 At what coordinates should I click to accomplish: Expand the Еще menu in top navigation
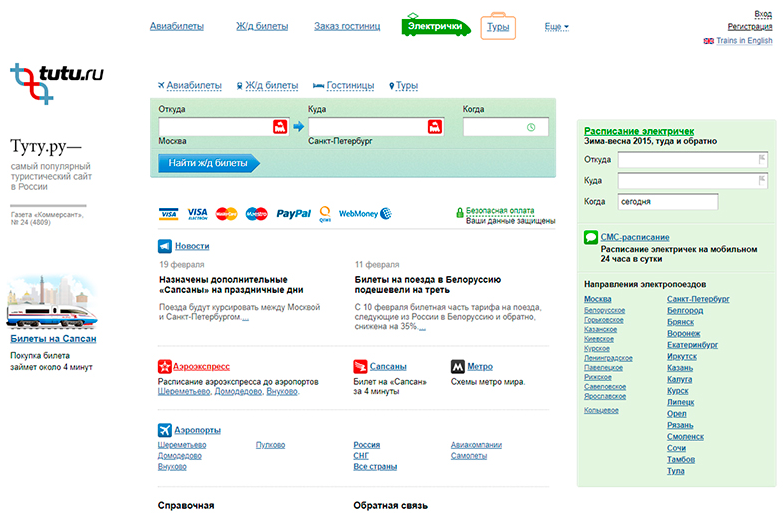click(x=557, y=26)
